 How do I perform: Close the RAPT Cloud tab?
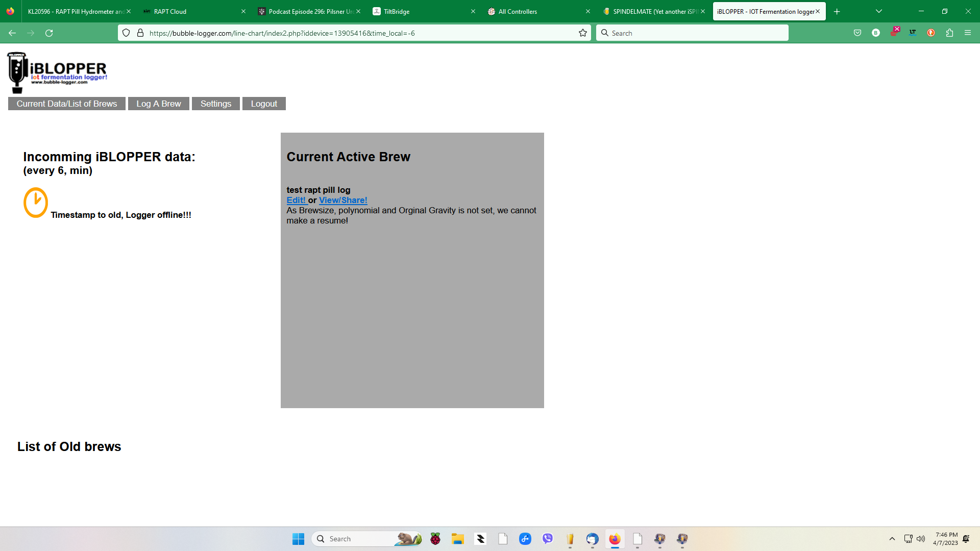243,11
